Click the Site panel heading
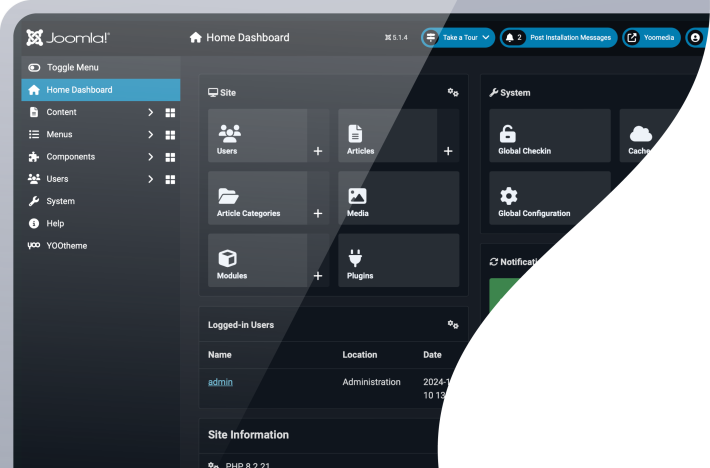The height and width of the screenshot is (468, 710). click(222, 92)
